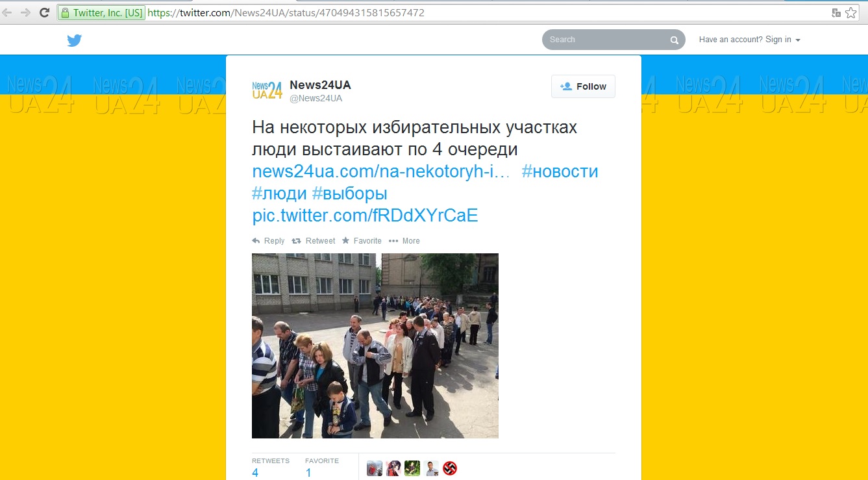Click the translate page icon in address bar
This screenshot has height=480, width=868.
point(836,13)
